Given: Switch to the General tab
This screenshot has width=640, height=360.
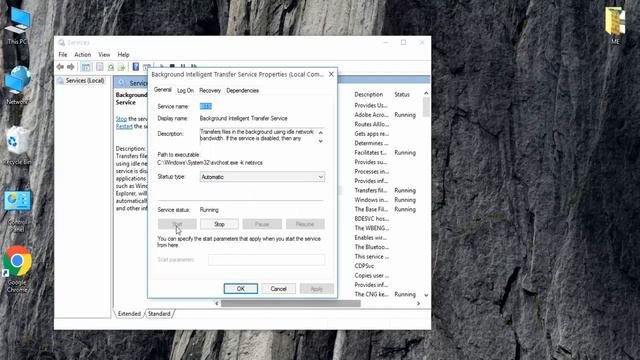Looking at the screenshot, I should click(162, 90).
